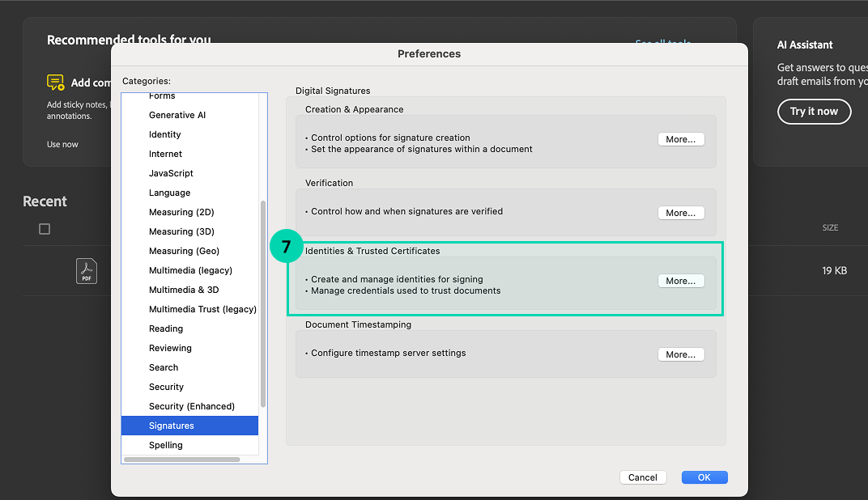Select the Security category

point(166,387)
